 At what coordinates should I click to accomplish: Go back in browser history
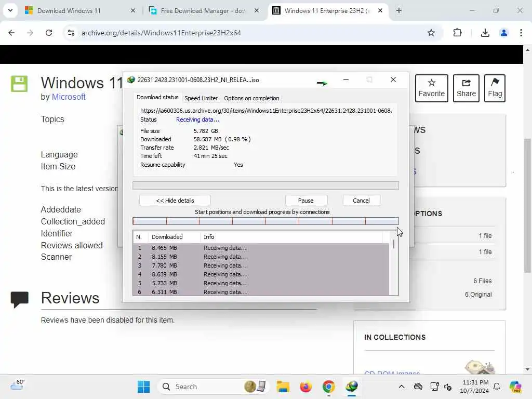pos(11,33)
